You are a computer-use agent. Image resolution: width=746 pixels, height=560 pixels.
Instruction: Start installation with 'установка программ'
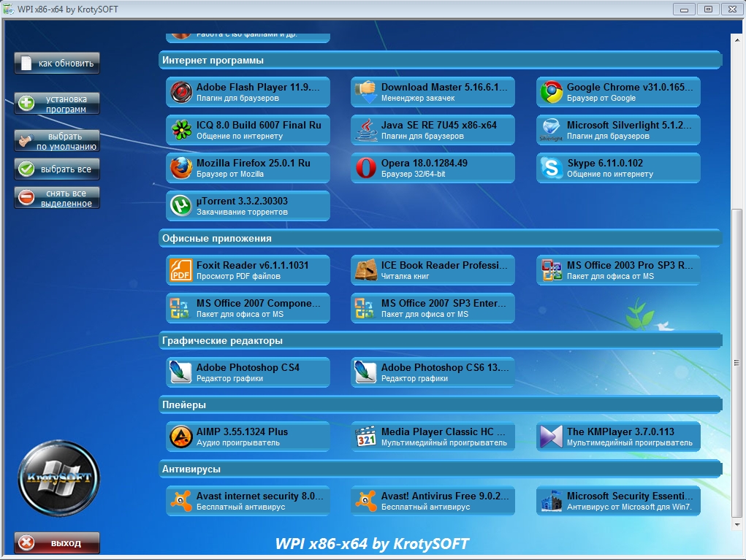click(x=57, y=104)
